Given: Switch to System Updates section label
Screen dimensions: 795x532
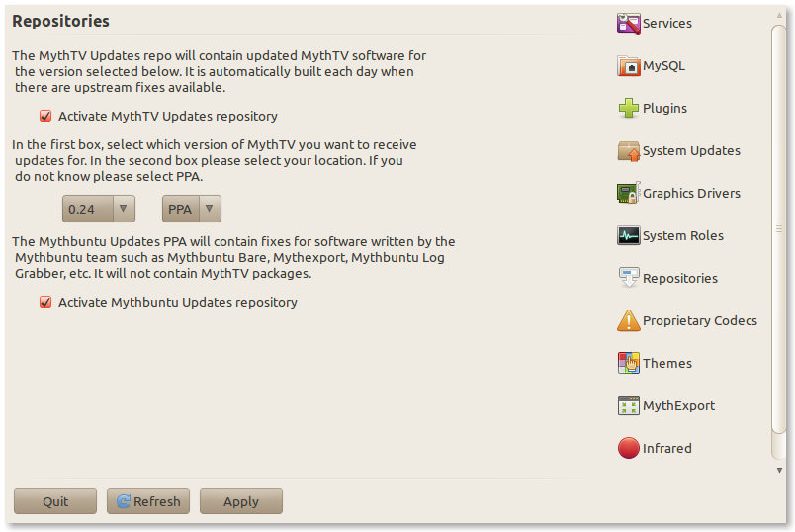Looking at the screenshot, I should click(691, 151).
